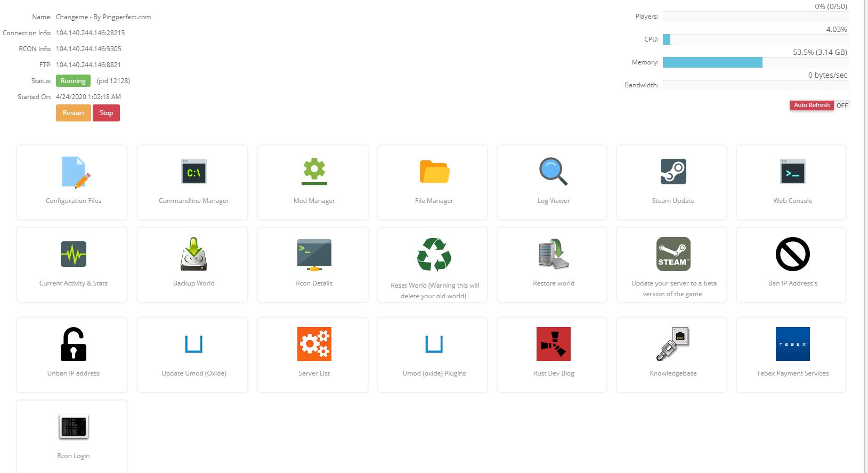Open the Configuration Files icon
The width and height of the screenshot is (868, 473).
click(x=73, y=172)
